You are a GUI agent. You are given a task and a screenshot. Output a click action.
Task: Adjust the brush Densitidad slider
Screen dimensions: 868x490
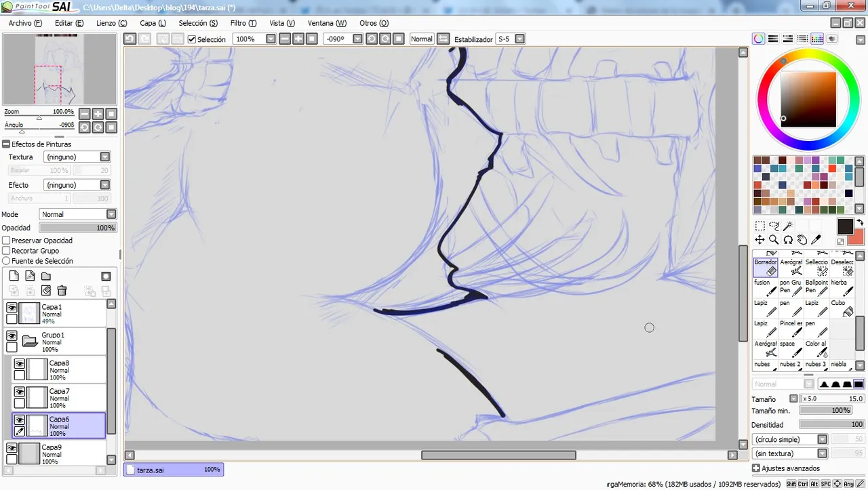pyautogui.click(x=832, y=424)
